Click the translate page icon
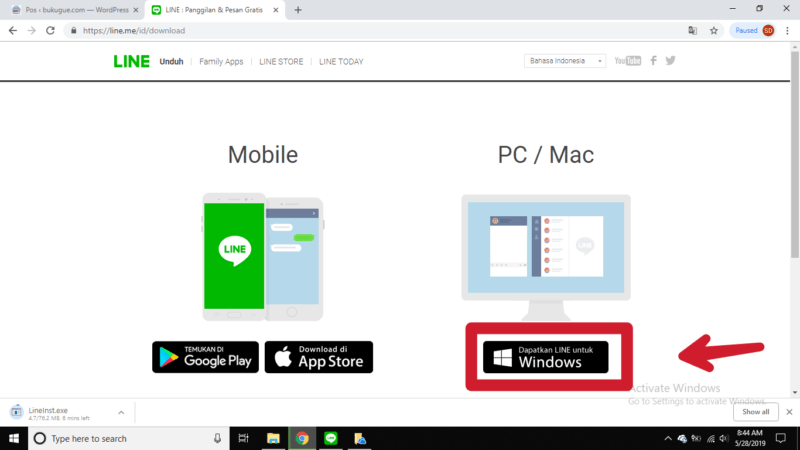The width and height of the screenshot is (800, 450). coord(692,31)
